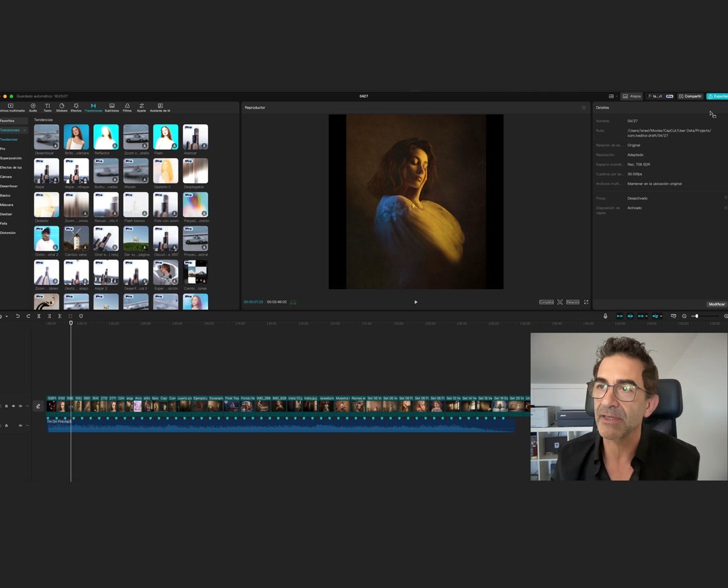Open the Subtítulos tab
Viewport: 728px width, 588px height.
pos(112,108)
